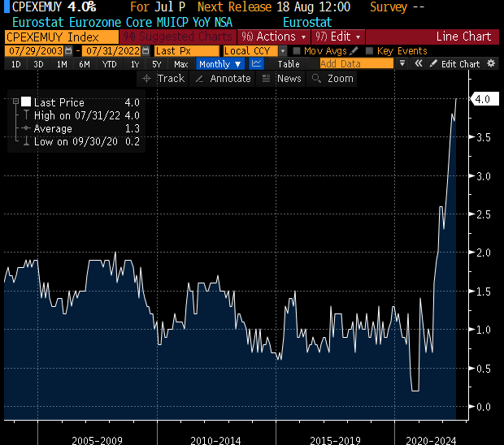Select the 6M range tab
Image resolution: width=504 pixels, height=445 pixels.
point(85,64)
